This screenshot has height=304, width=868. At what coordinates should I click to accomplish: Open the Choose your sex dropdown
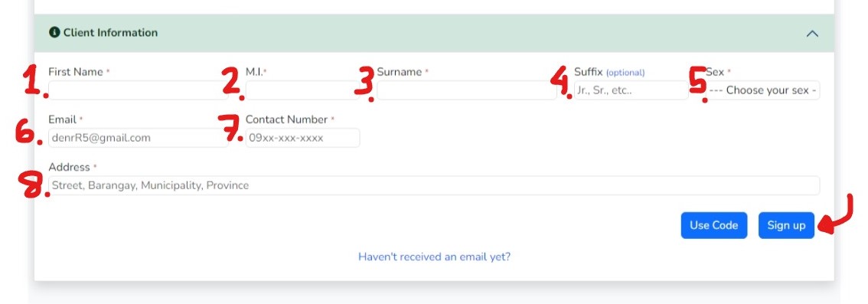[763, 90]
